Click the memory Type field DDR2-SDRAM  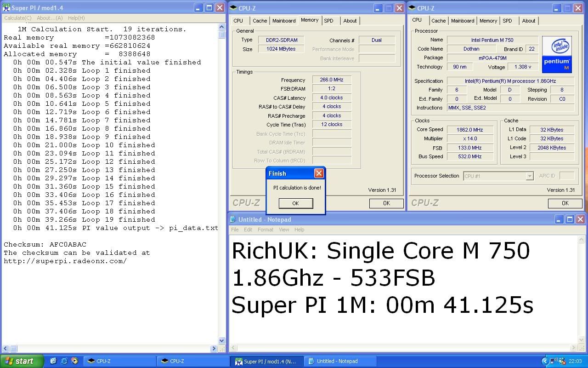point(281,40)
